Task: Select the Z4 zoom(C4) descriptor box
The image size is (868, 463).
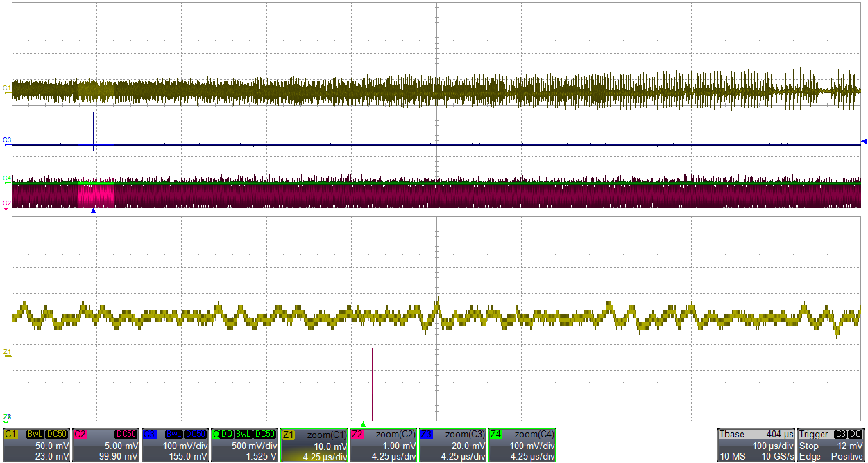Action: [522, 445]
